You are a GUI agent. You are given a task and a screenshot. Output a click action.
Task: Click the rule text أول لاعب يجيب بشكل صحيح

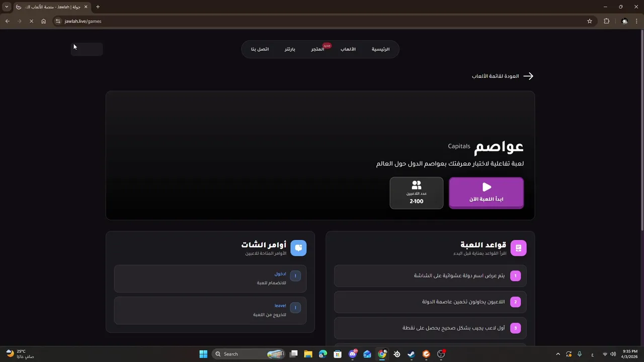454,328
